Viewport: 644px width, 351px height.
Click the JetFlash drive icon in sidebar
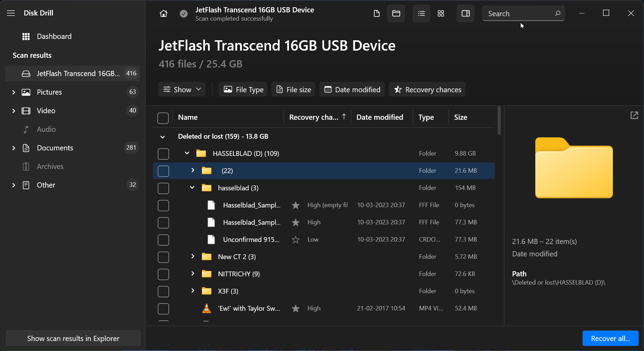[26, 74]
